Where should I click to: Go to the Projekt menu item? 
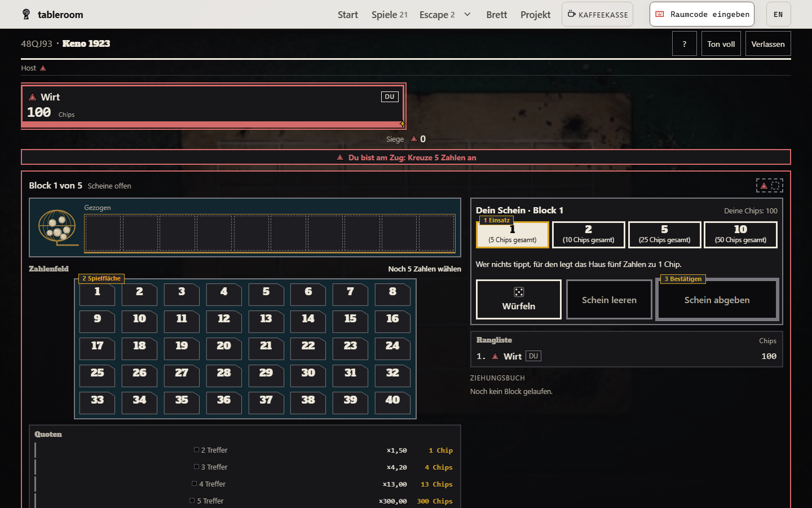pyautogui.click(x=535, y=15)
